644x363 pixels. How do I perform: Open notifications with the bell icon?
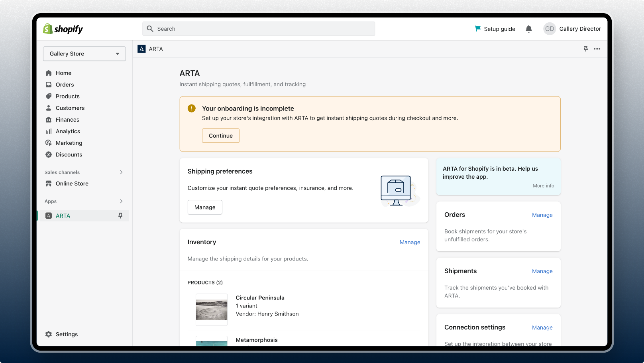click(x=528, y=29)
